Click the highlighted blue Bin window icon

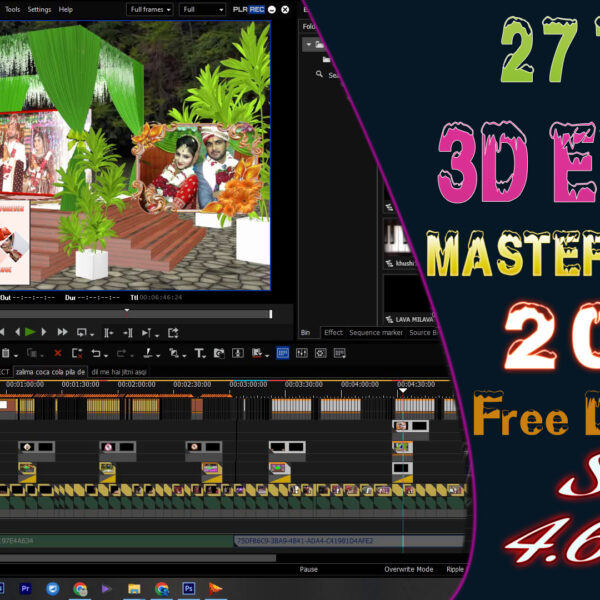pyautogui.click(x=282, y=353)
